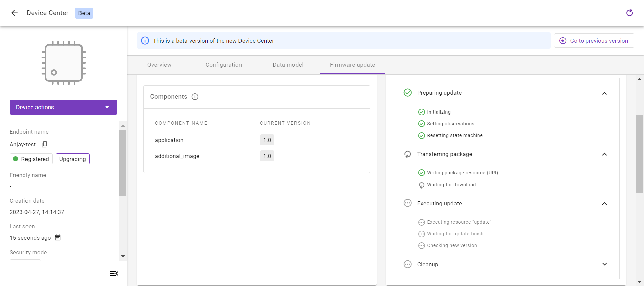Click the Components info icon

point(195,97)
